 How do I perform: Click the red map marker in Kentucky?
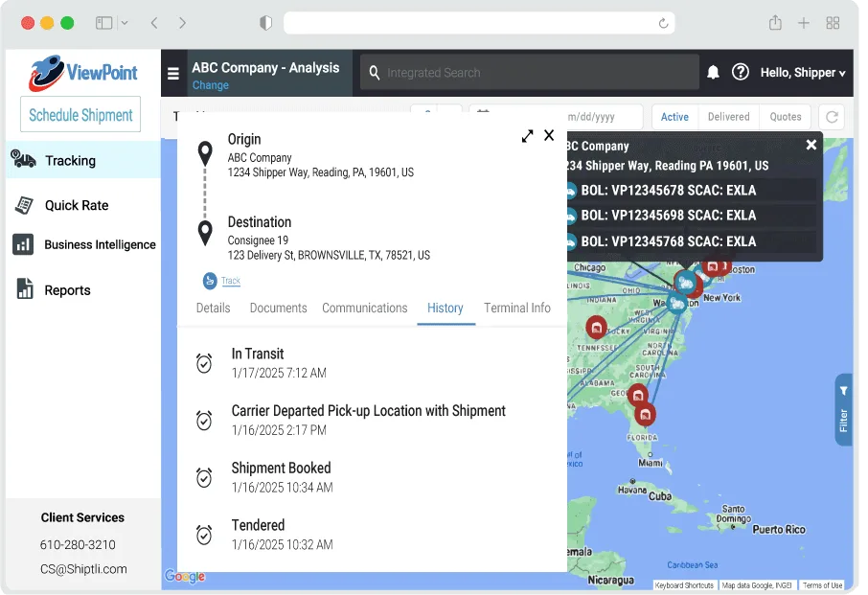tap(596, 328)
